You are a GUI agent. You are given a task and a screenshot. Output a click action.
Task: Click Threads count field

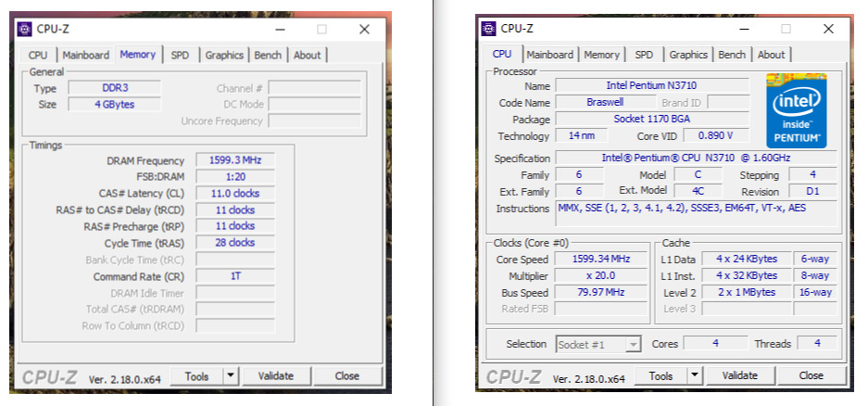coord(817,343)
